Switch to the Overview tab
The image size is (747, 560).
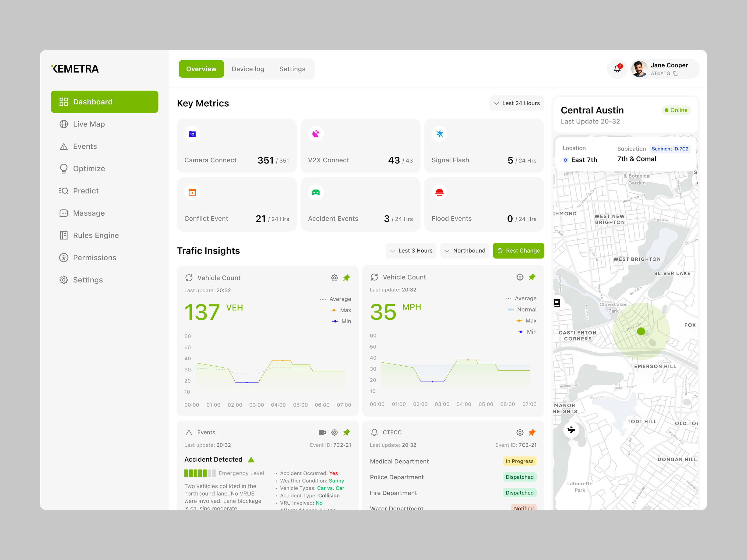click(201, 69)
